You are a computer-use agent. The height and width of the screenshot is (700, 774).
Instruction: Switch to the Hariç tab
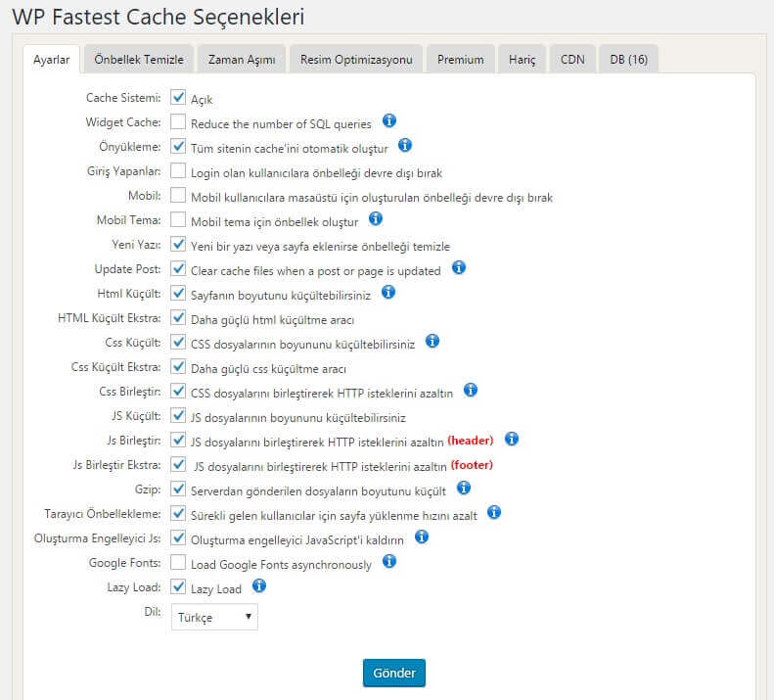523,60
